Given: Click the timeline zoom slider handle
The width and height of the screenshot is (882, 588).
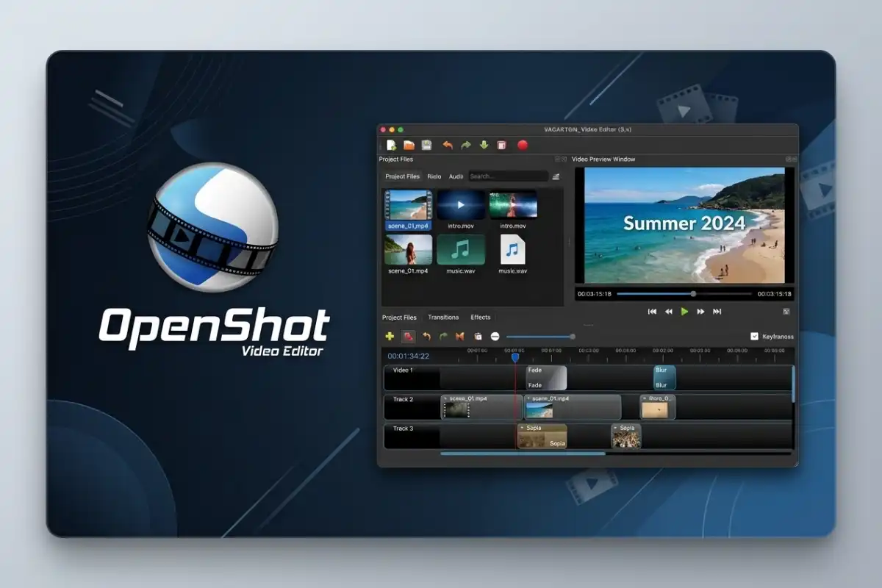Looking at the screenshot, I should (x=573, y=337).
